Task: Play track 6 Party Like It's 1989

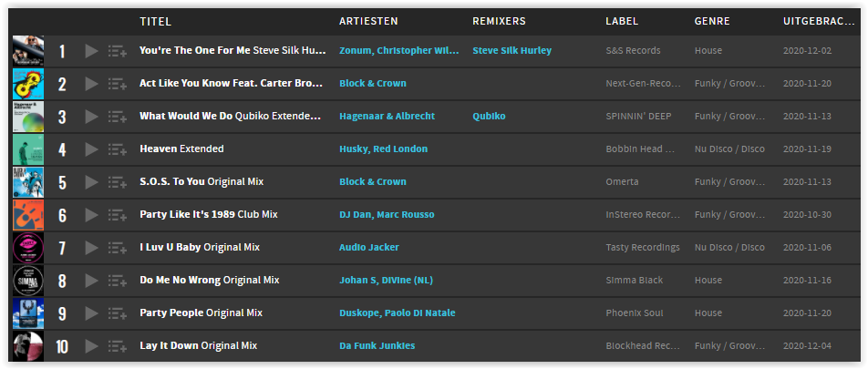Action: coord(92,215)
